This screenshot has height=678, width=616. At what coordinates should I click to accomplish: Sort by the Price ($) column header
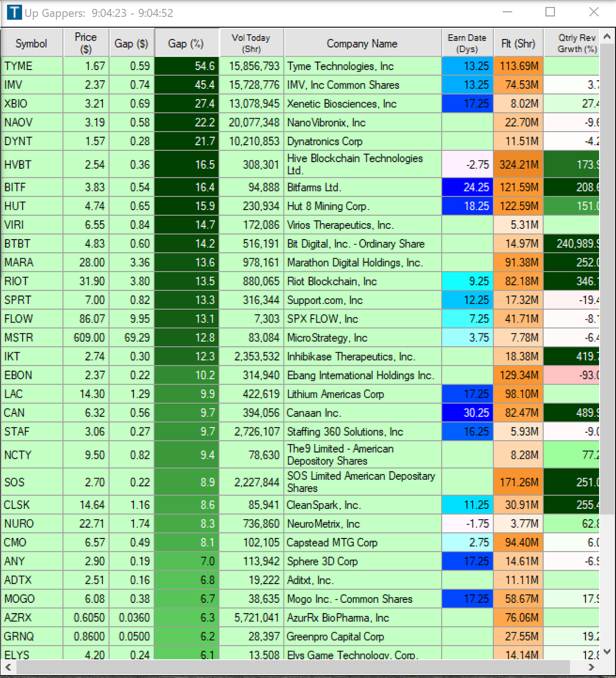click(x=86, y=44)
